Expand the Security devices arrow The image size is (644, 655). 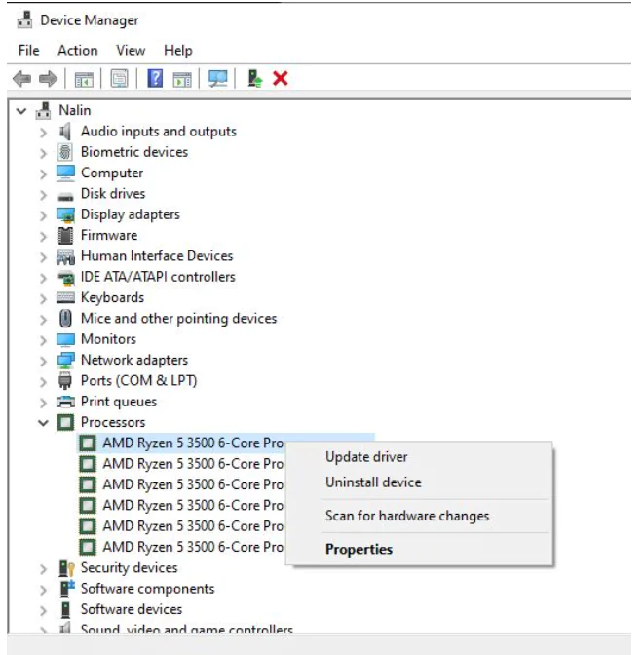pyautogui.click(x=43, y=569)
